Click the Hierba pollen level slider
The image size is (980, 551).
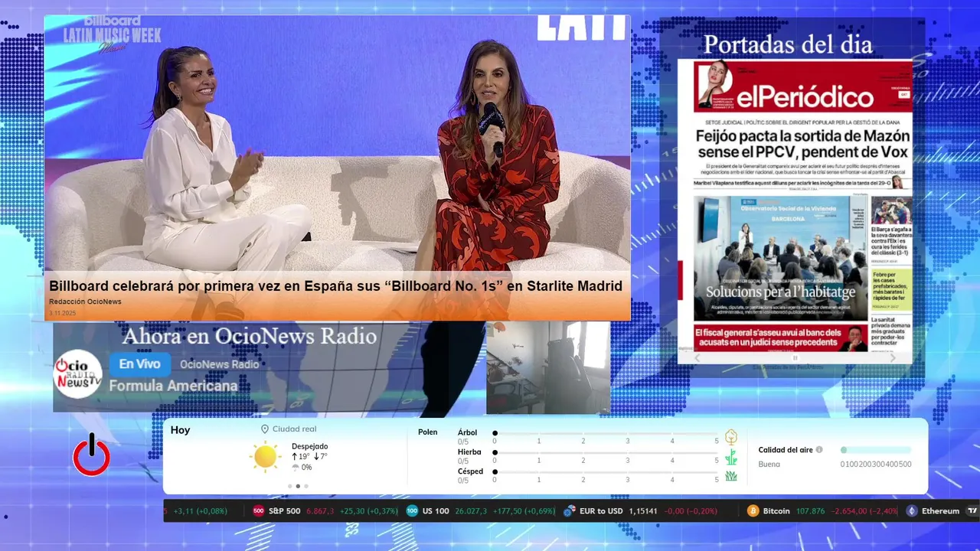coord(606,453)
